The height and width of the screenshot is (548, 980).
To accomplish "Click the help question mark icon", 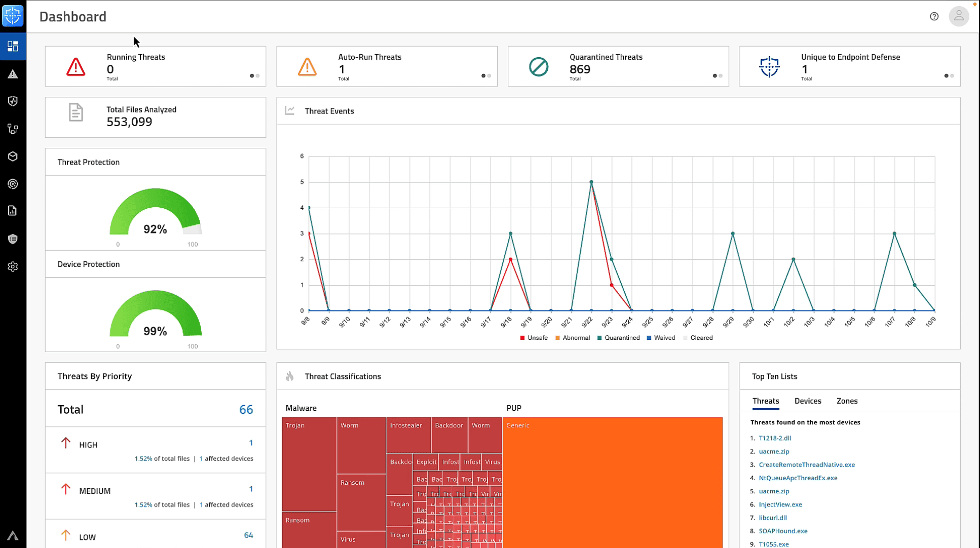I will [934, 17].
